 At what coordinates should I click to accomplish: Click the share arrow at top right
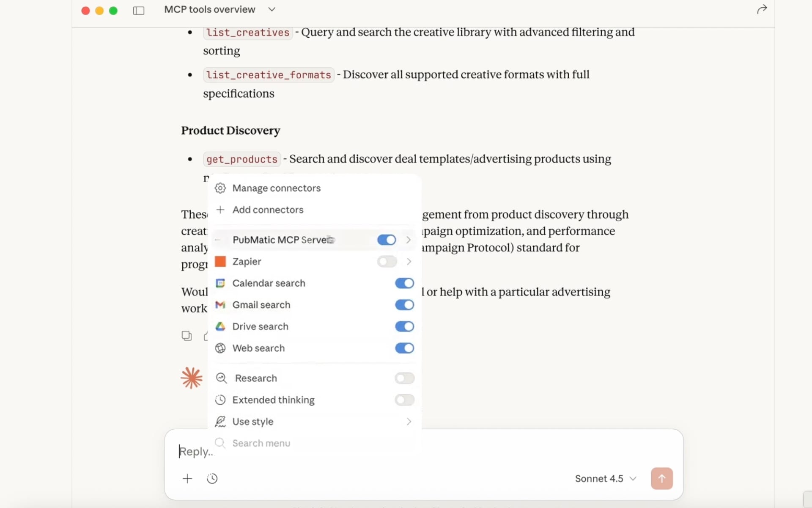(x=762, y=9)
